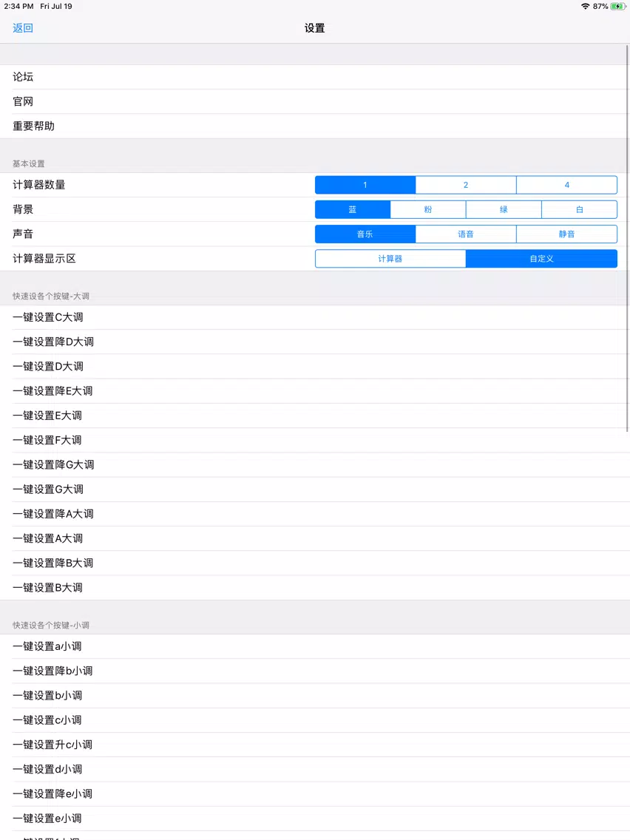Viewport: 630px width, 840px height.
Task: Tap 一键设置B大调
Action: [x=315, y=588]
